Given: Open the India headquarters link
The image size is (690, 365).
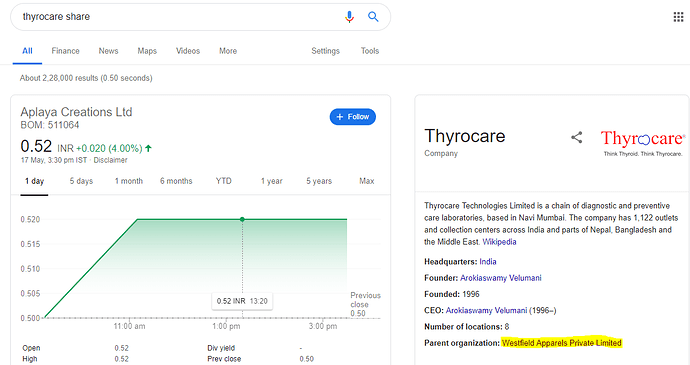Looking at the screenshot, I should pyautogui.click(x=488, y=262).
